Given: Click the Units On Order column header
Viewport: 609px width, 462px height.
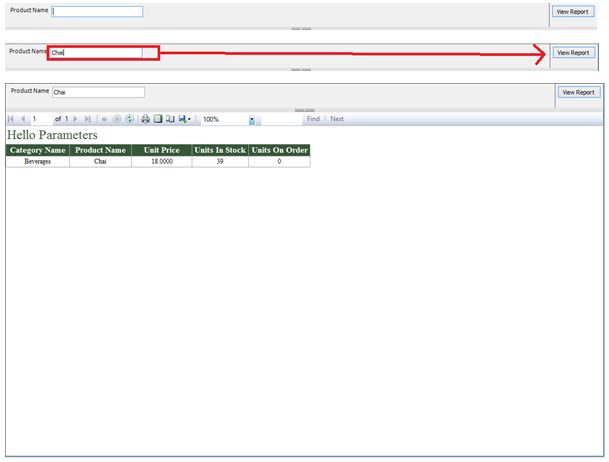Looking at the screenshot, I should point(279,150).
